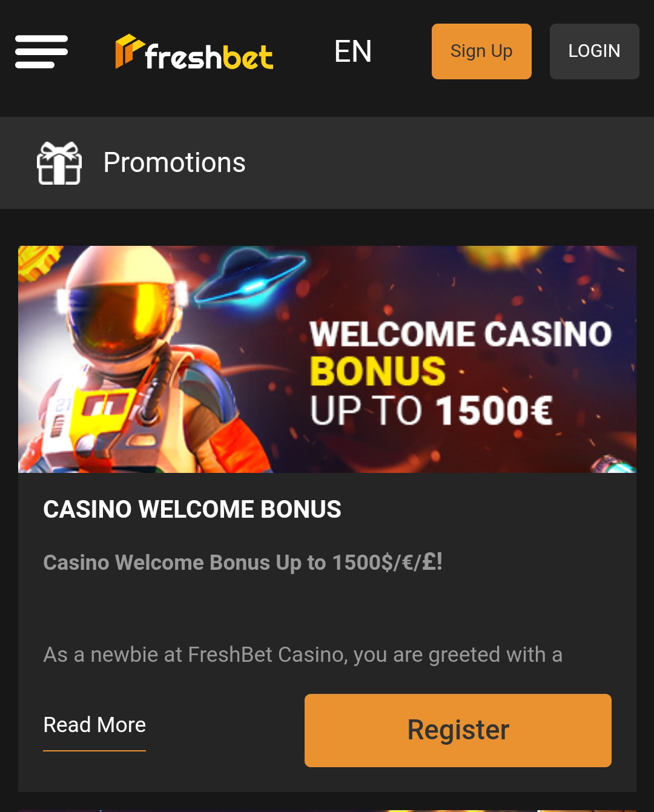Open the next promotion card at bottom

(x=327, y=810)
